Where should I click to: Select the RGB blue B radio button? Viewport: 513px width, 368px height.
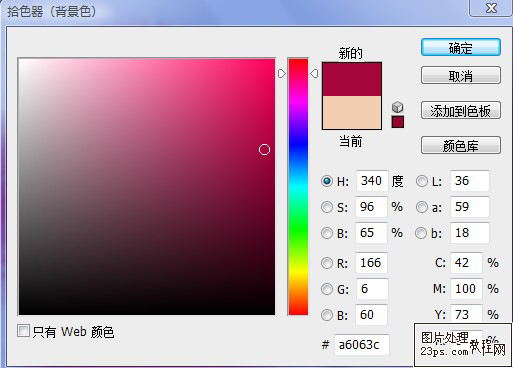click(x=327, y=315)
